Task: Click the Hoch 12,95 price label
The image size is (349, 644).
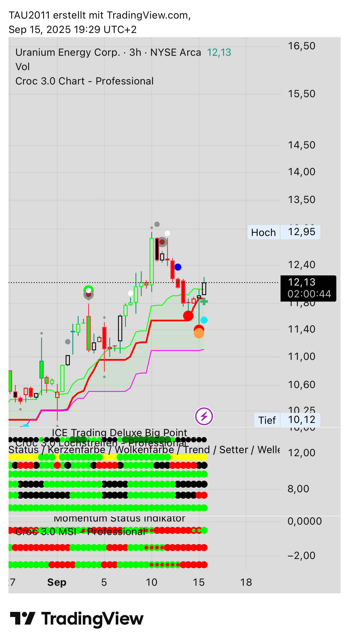Action: (x=284, y=232)
